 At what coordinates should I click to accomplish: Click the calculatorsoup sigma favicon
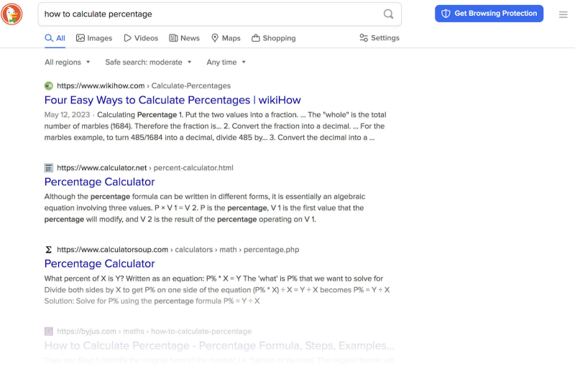(x=49, y=249)
